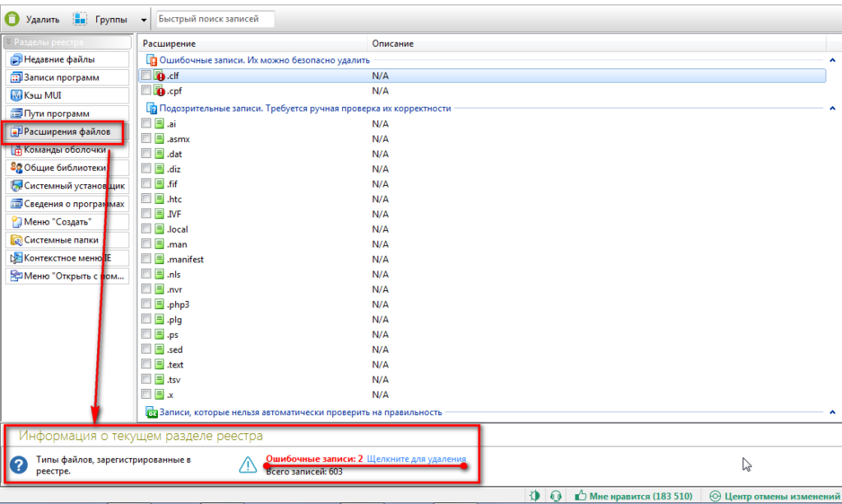Click the half-circle contrast icon in status bar
The height and width of the screenshot is (504, 842).
(x=535, y=496)
